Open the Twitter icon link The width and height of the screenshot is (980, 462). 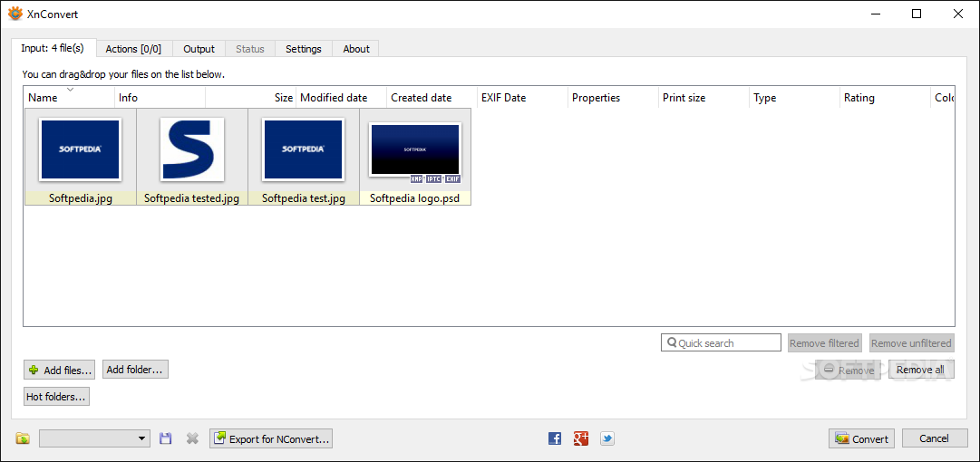[606, 438]
